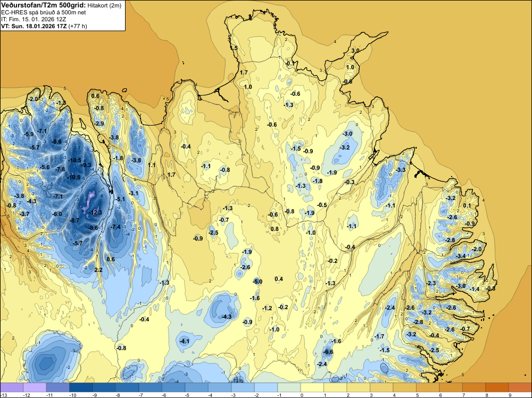Click the -6.0 temperature label

(x=57, y=214)
